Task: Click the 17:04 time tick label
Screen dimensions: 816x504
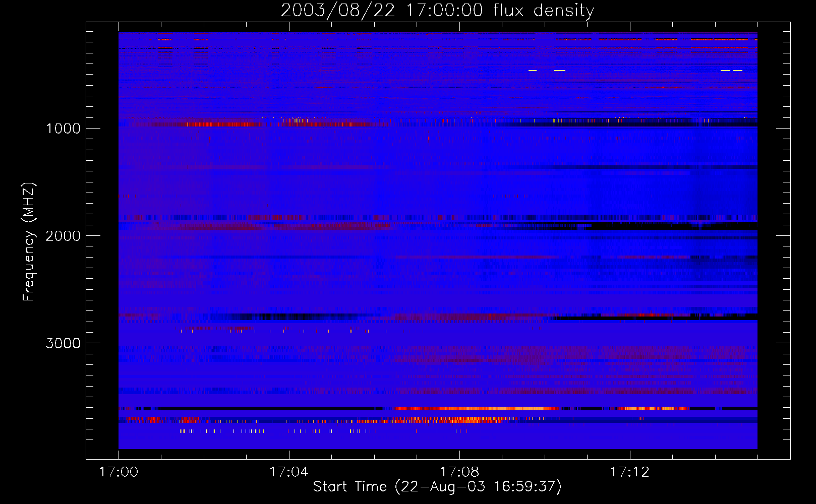Action: click(x=288, y=472)
